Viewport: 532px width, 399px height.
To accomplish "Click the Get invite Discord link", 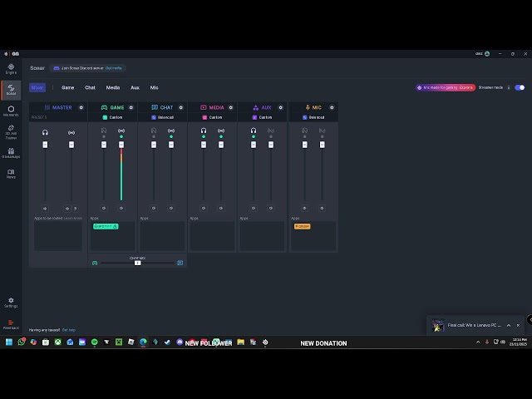I will click(114, 68).
